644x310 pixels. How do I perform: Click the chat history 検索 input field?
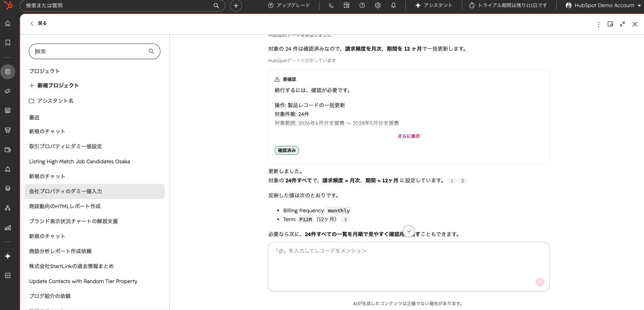point(94,51)
